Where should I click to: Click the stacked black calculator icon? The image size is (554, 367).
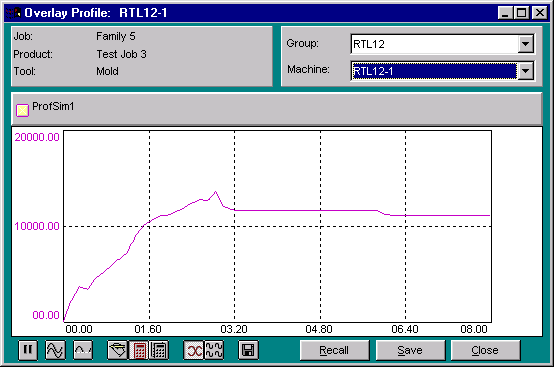pyautogui.click(x=159, y=350)
